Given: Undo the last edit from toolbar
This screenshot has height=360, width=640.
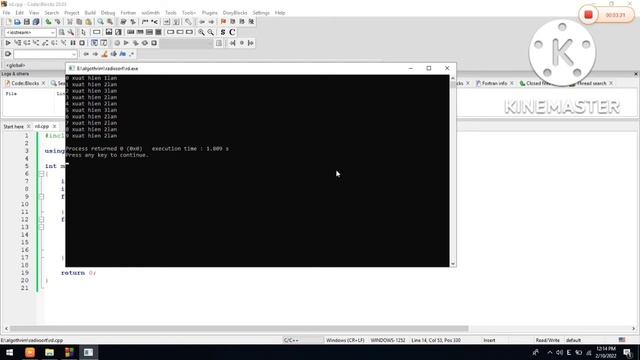Looking at the screenshot, I should (49, 22).
